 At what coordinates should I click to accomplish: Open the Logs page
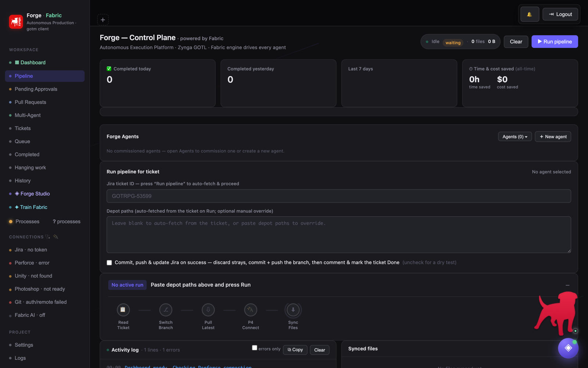pyautogui.click(x=45, y=358)
